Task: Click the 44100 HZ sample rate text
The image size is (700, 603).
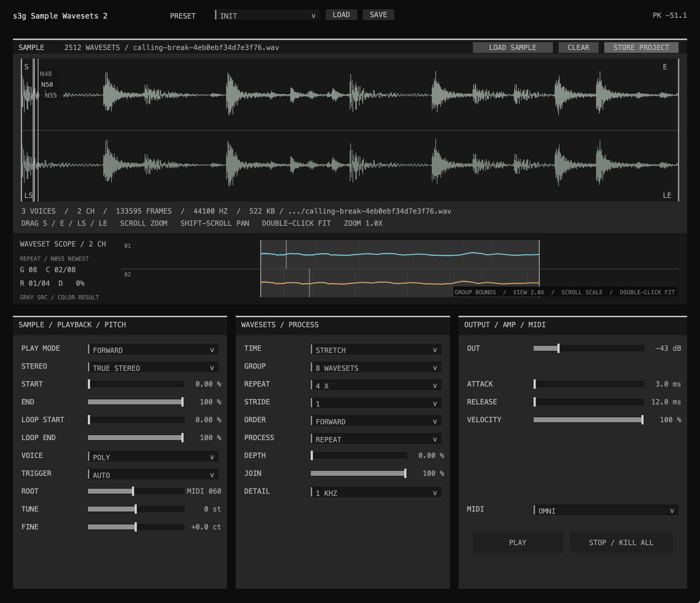Action: (x=210, y=211)
